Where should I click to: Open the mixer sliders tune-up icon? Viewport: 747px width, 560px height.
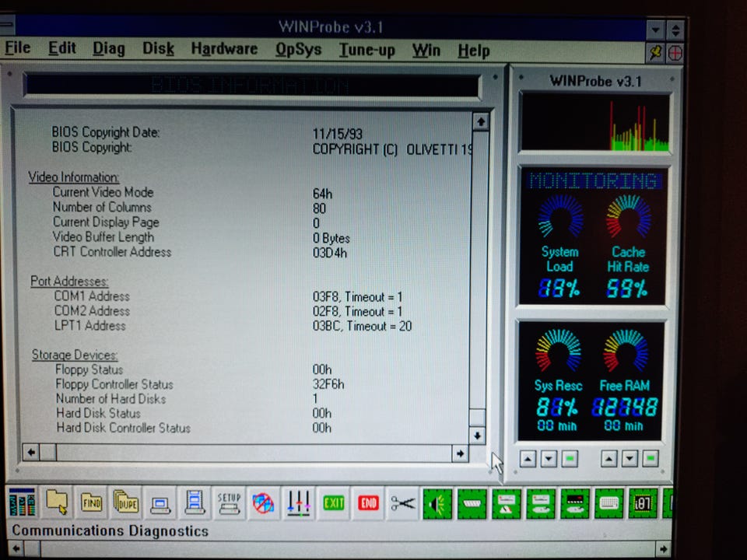click(x=299, y=502)
